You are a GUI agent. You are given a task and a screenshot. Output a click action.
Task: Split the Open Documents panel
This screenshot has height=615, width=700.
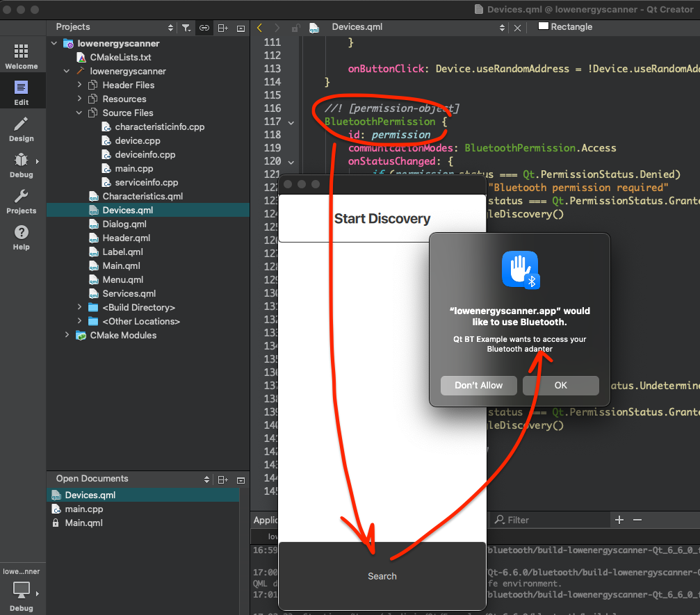[222, 479]
